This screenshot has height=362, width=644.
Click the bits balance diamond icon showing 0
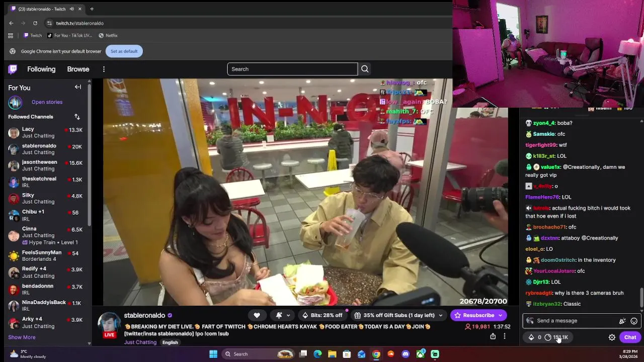click(531, 337)
